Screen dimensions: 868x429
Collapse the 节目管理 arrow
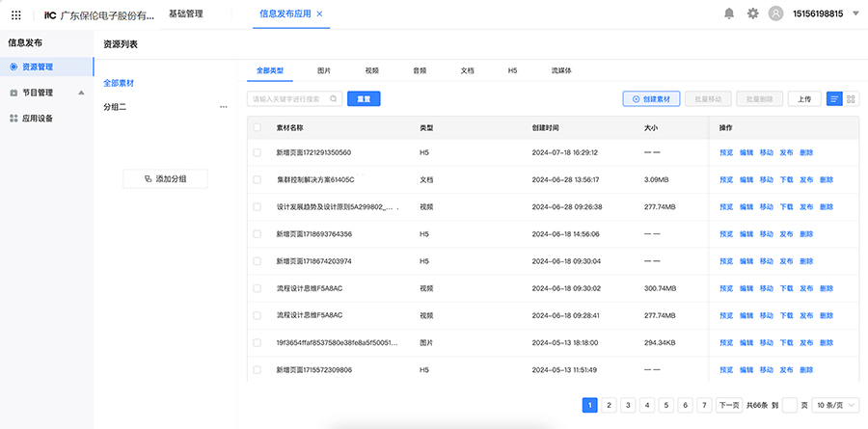pos(81,93)
